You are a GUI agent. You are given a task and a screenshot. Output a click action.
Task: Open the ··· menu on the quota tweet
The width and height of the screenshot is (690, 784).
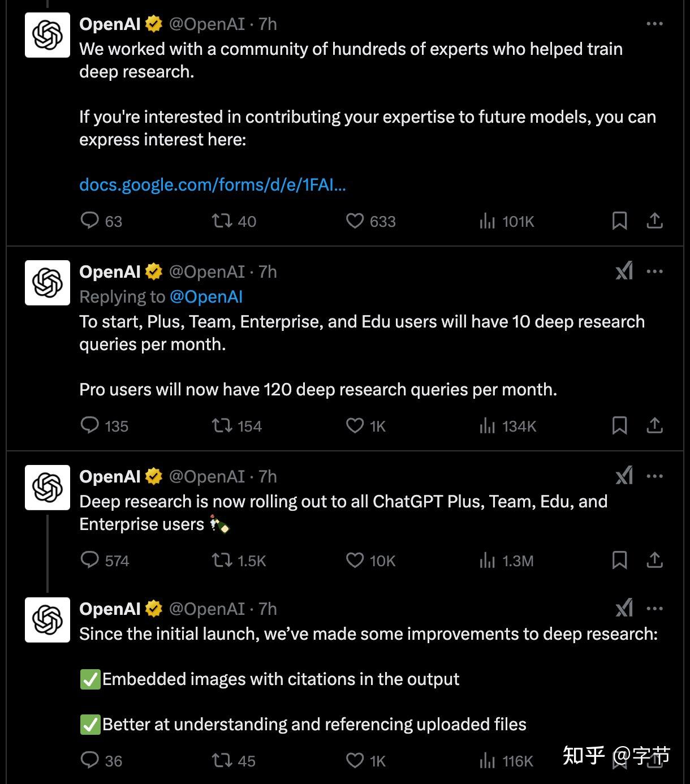654,271
